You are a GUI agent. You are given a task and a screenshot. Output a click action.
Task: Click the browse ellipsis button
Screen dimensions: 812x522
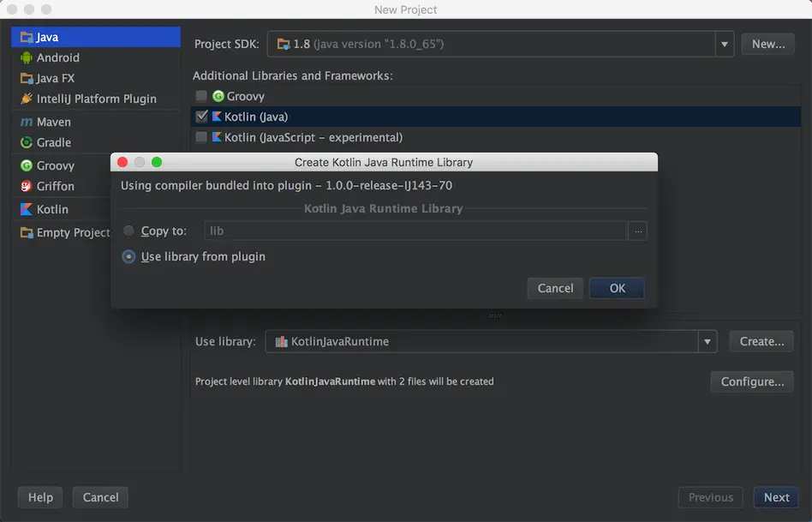(638, 231)
